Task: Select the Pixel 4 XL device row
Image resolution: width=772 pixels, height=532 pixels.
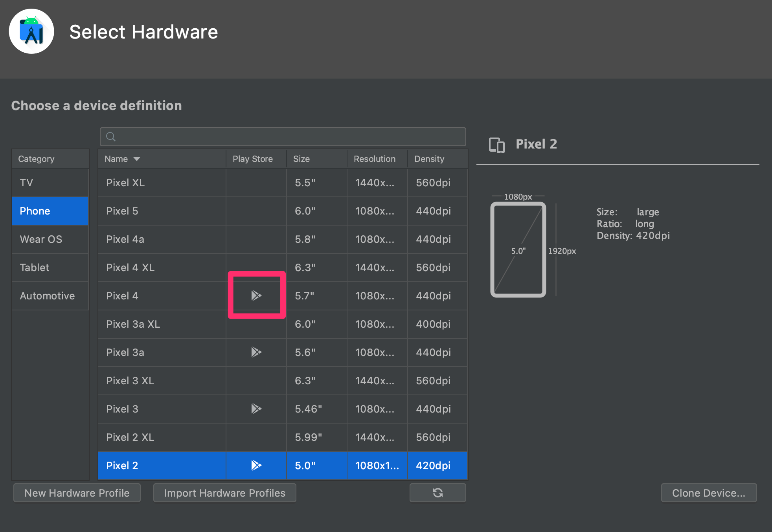Action: (x=283, y=268)
